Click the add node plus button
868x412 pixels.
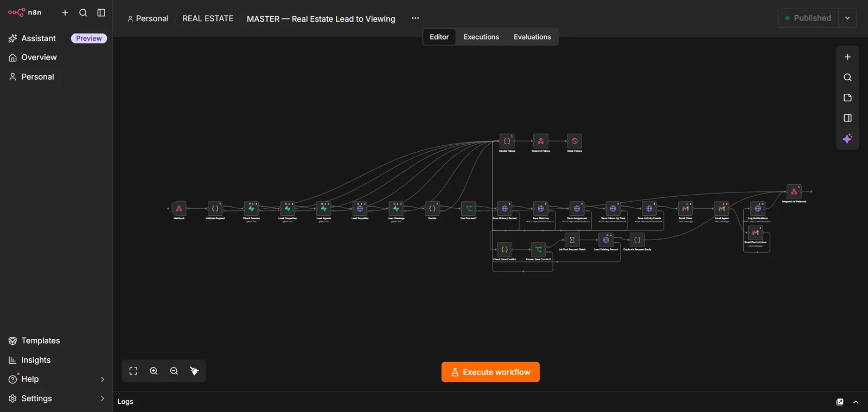(847, 57)
